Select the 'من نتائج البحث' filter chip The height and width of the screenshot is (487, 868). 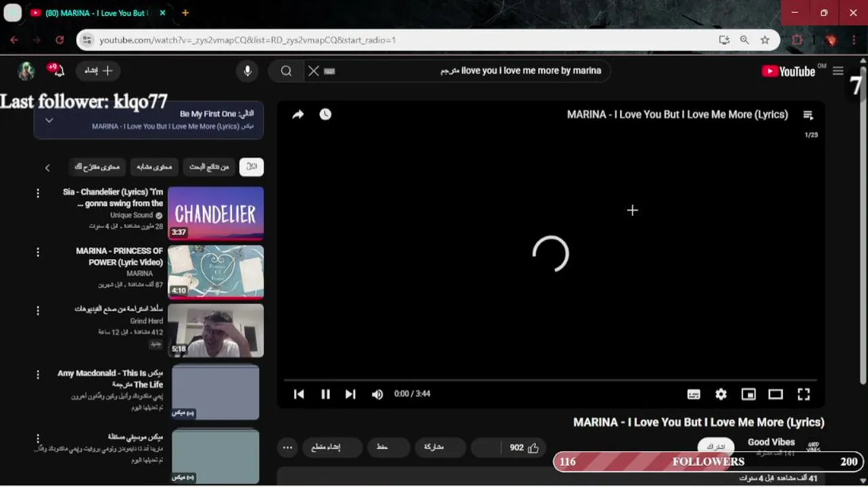coord(209,167)
